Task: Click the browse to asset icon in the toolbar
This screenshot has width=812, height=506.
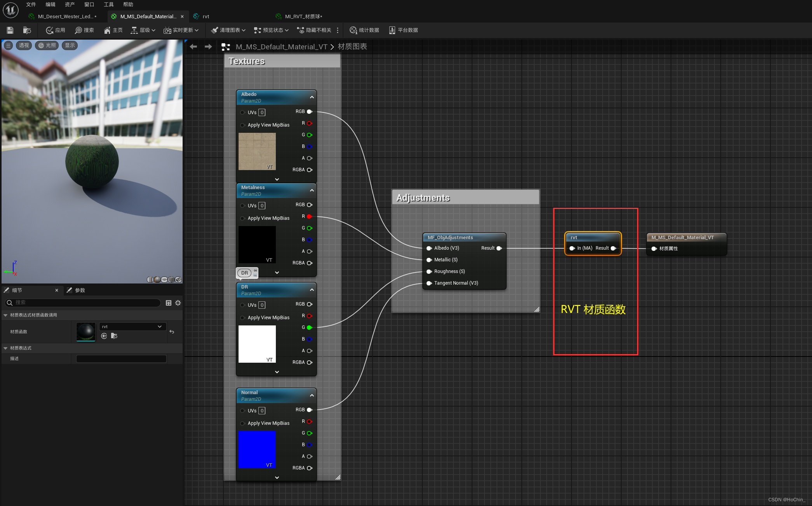Action: coord(27,30)
